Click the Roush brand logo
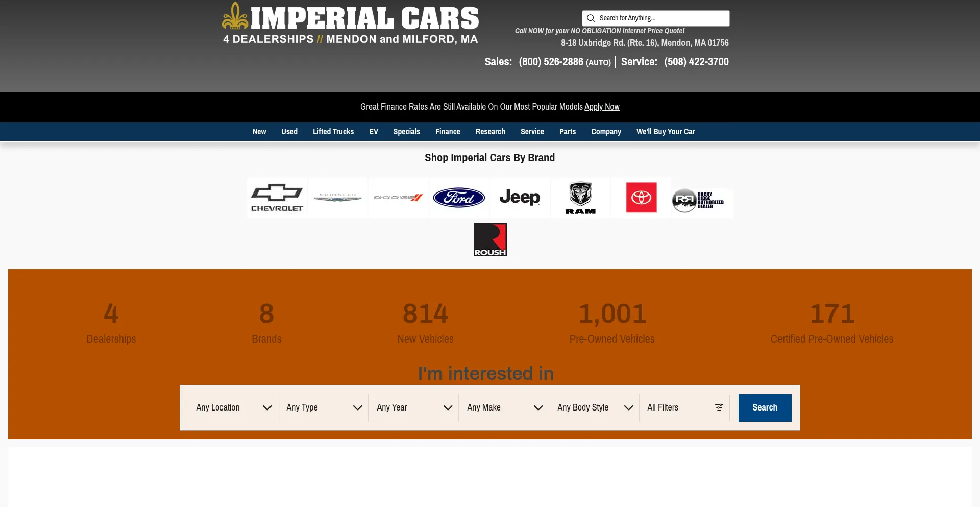The width and height of the screenshot is (980, 507). pyautogui.click(x=490, y=239)
